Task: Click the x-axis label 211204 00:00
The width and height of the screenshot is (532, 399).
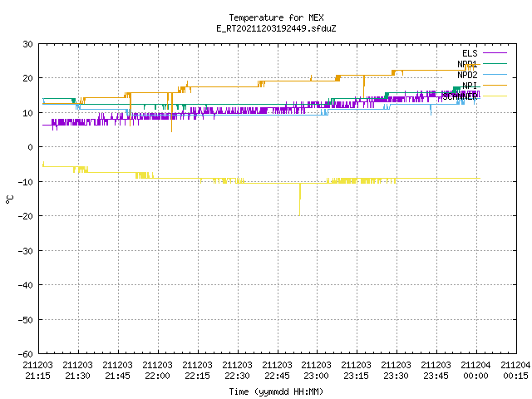Action: [x=475, y=371]
